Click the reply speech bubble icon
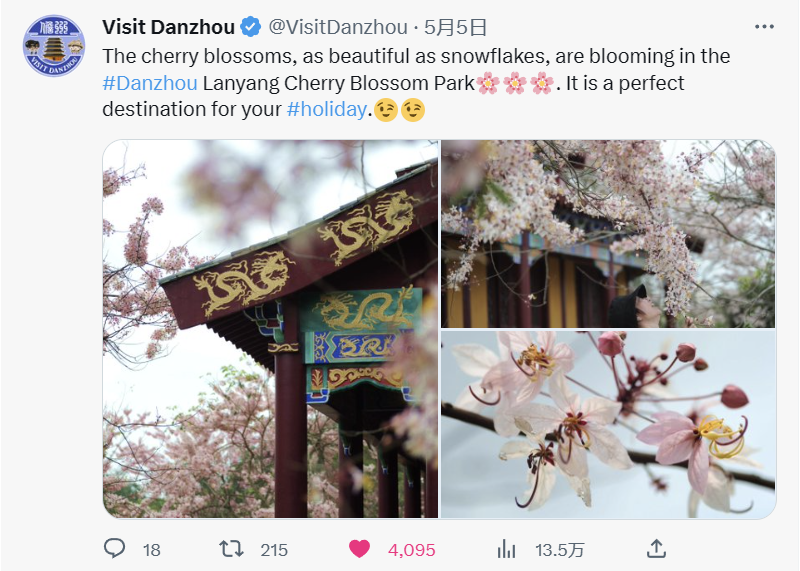 (114, 549)
